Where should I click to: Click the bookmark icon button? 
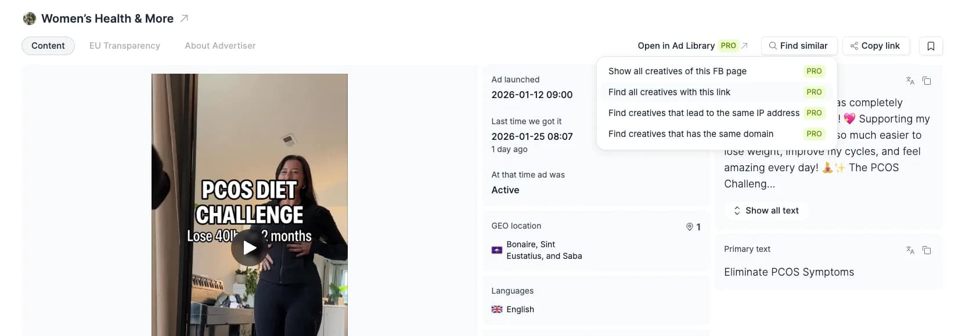tap(931, 46)
